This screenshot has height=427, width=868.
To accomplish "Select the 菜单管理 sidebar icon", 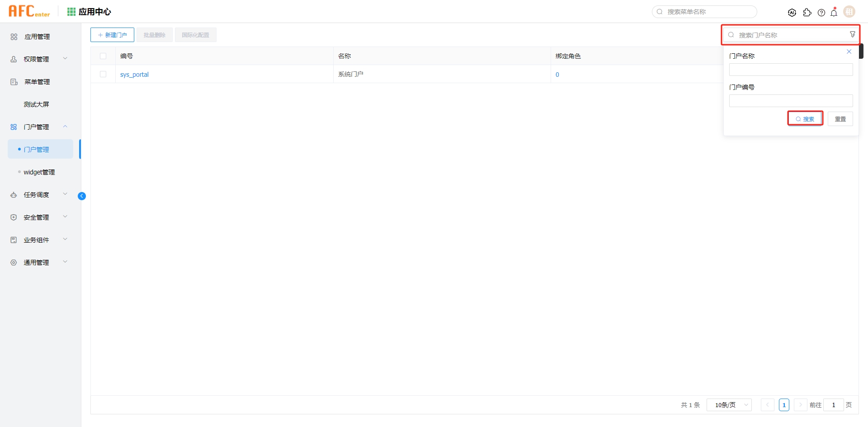I will 13,82.
